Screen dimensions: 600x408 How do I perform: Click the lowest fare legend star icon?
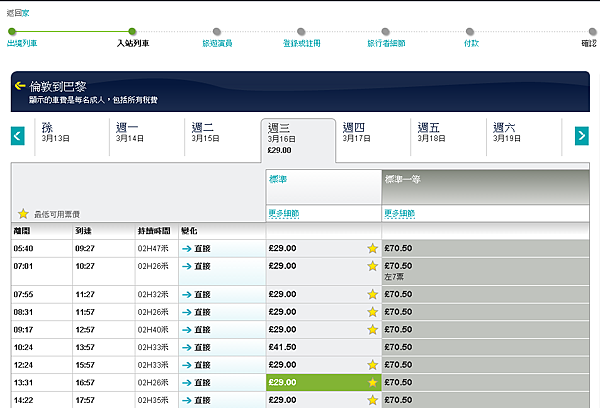23,214
